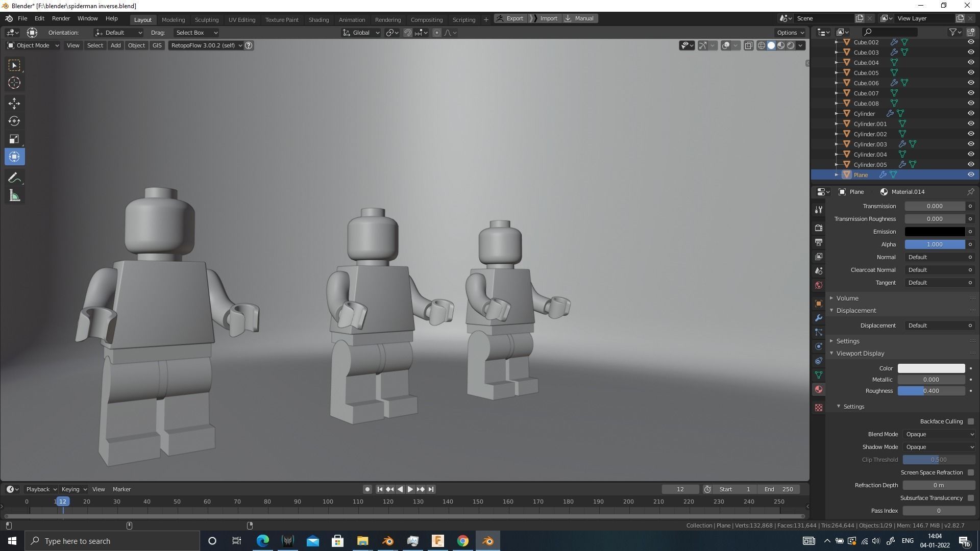Screen dimensions: 980x551
Task: Switch to the Sculpting workspace tab
Action: point(206,19)
